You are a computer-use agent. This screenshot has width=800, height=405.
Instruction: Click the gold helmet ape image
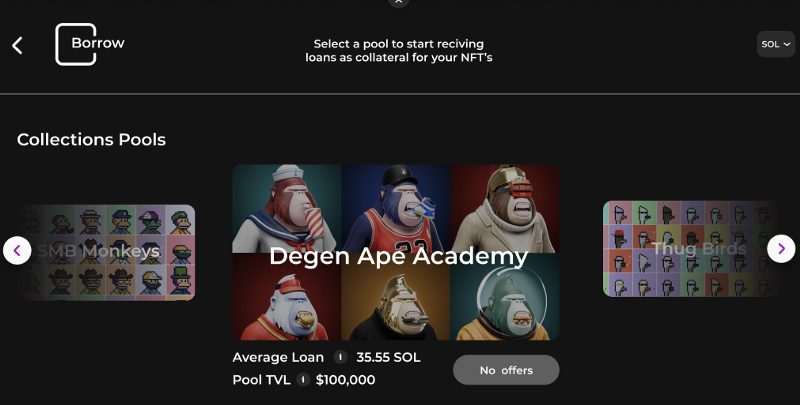click(505, 208)
